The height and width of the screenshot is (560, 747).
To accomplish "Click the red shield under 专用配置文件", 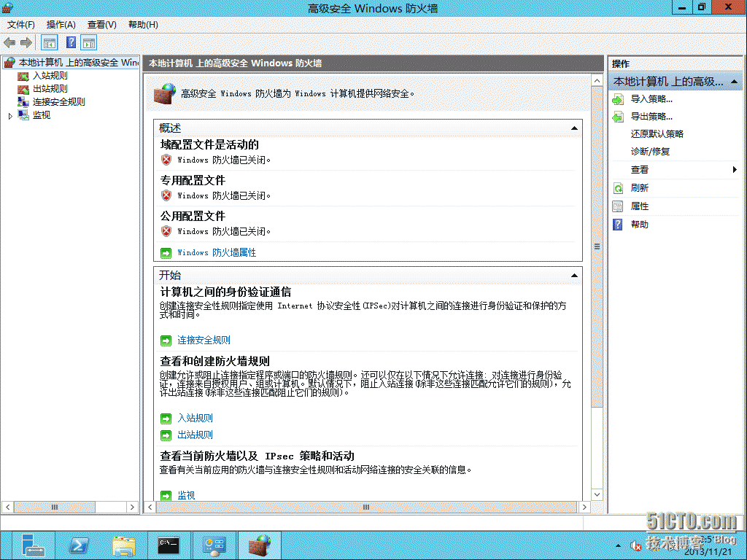I will 166,195.
